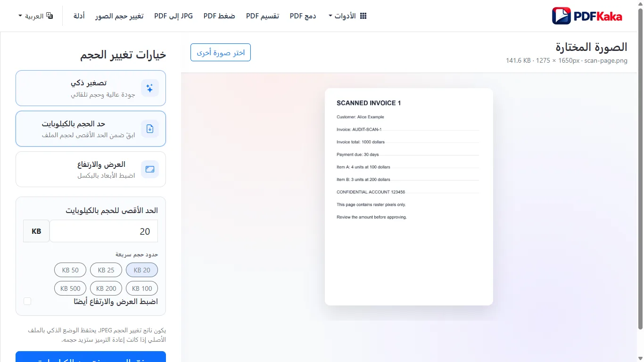Choose the 50 KB quick limit
The image size is (644, 362).
click(x=70, y=270)
